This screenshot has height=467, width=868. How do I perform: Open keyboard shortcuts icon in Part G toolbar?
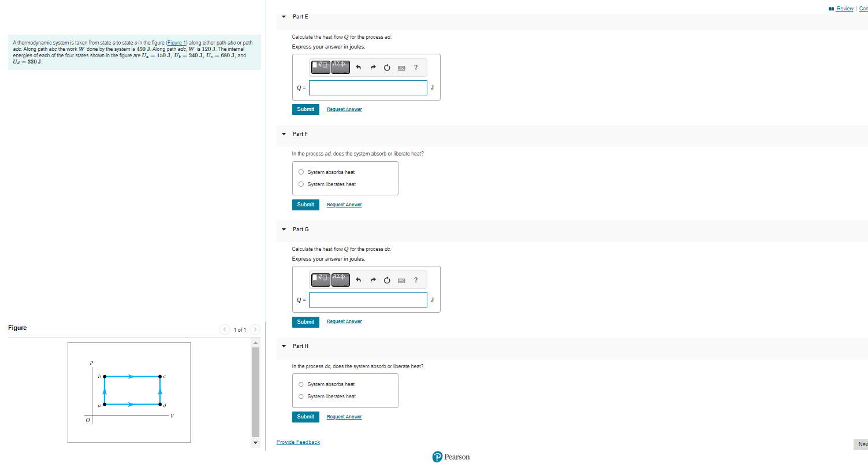[401, 280]
